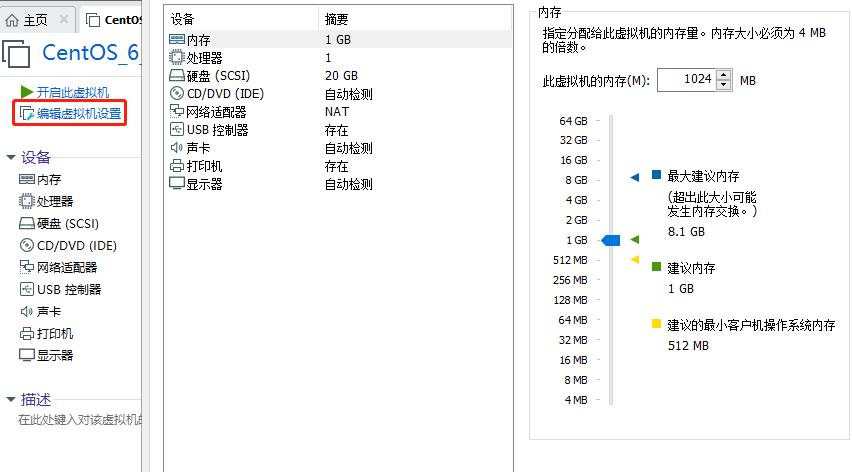Click sound card icon in hardware table
Screen dimensions: 852x472
(x=176, y=147)
